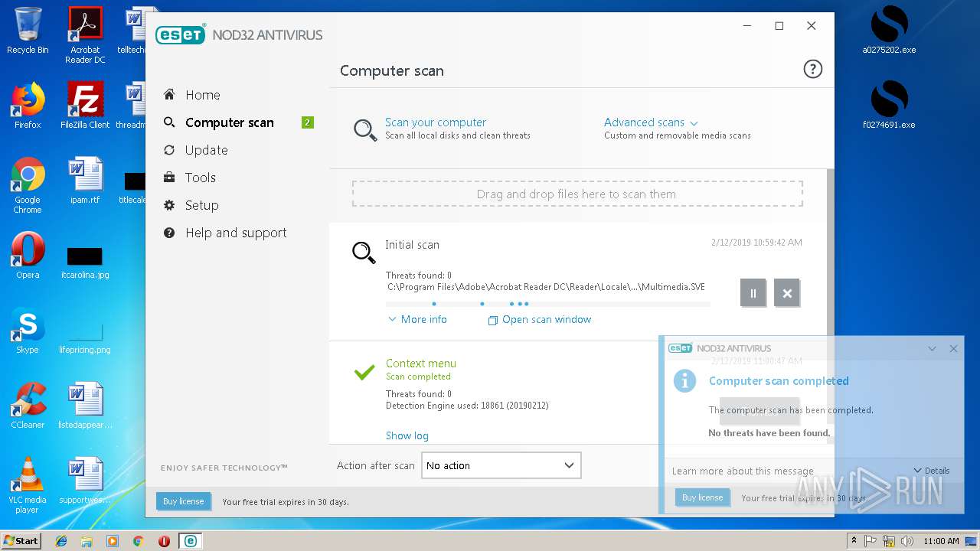The height and width of the screenshot is (551, 980).
Task: Click Buy license in main window
Action: [x=183, y=501]
